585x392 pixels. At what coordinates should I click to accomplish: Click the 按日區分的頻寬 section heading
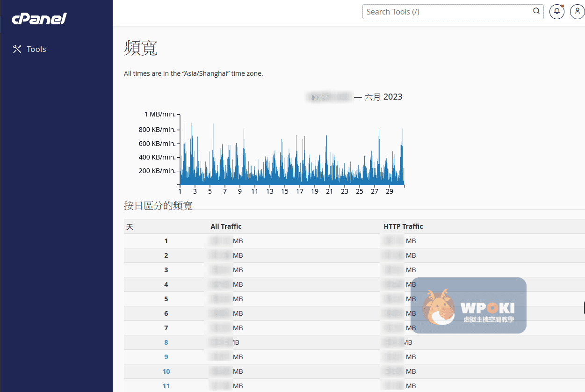(x=158, y=205)
